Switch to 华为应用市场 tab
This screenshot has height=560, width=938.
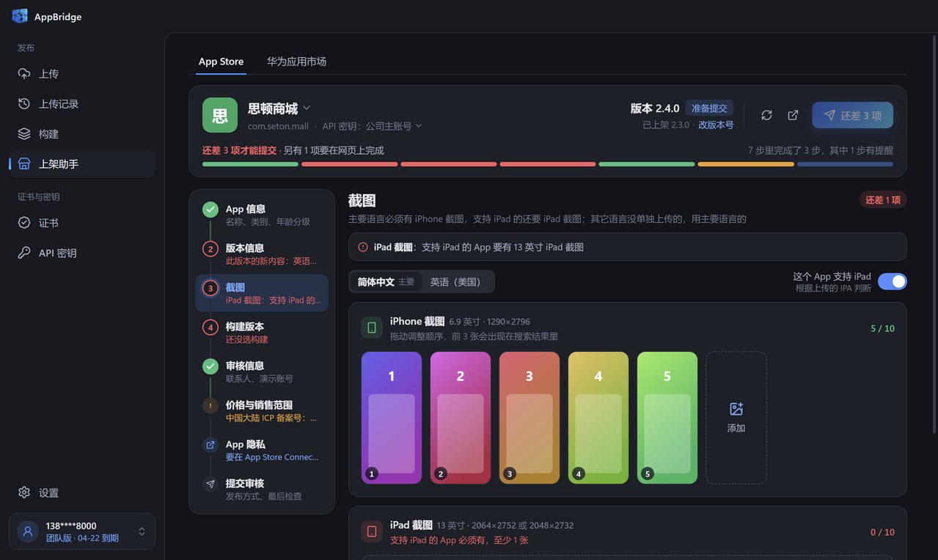point(296,62)
